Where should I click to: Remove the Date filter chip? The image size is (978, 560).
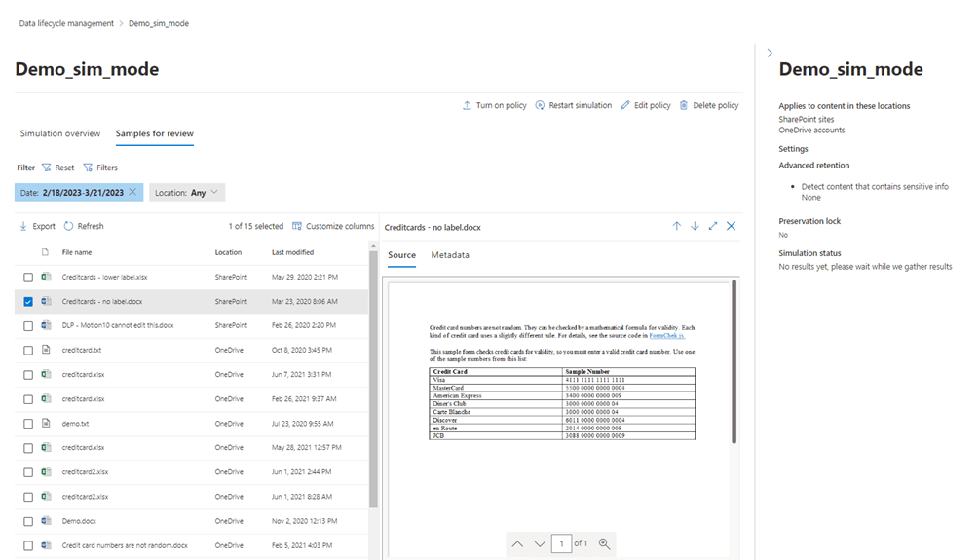[133, 193]
